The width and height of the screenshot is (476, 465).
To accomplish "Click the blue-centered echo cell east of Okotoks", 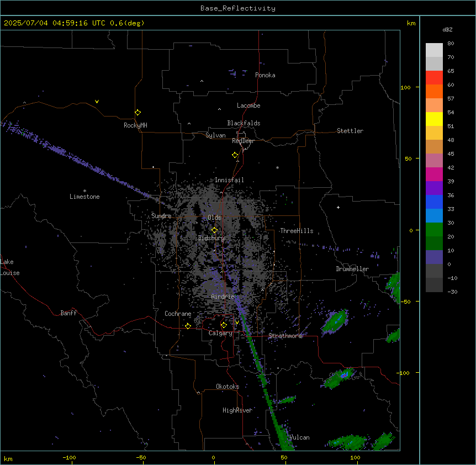I will (340, 377).
